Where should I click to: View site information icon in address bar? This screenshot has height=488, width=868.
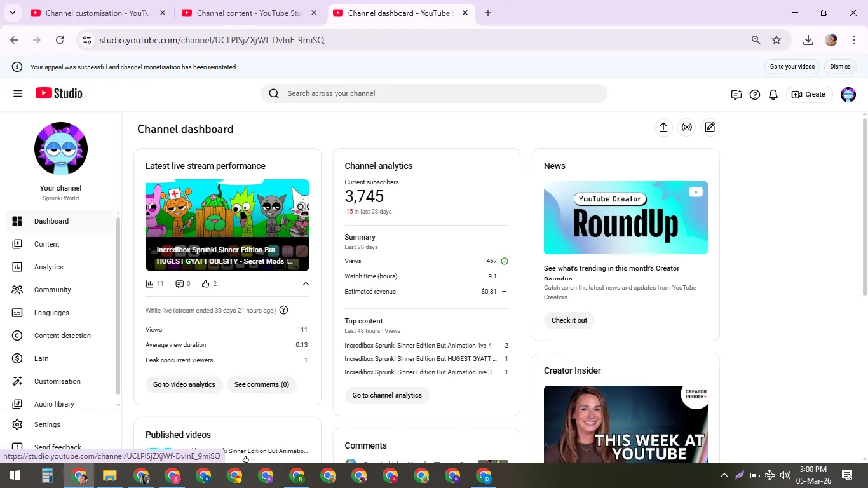point(87,40)
